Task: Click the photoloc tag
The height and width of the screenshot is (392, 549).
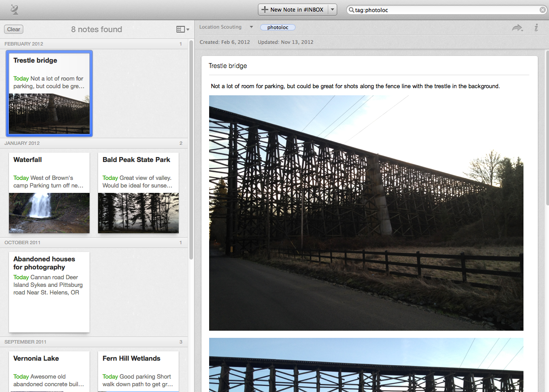Action: (278, 27)
